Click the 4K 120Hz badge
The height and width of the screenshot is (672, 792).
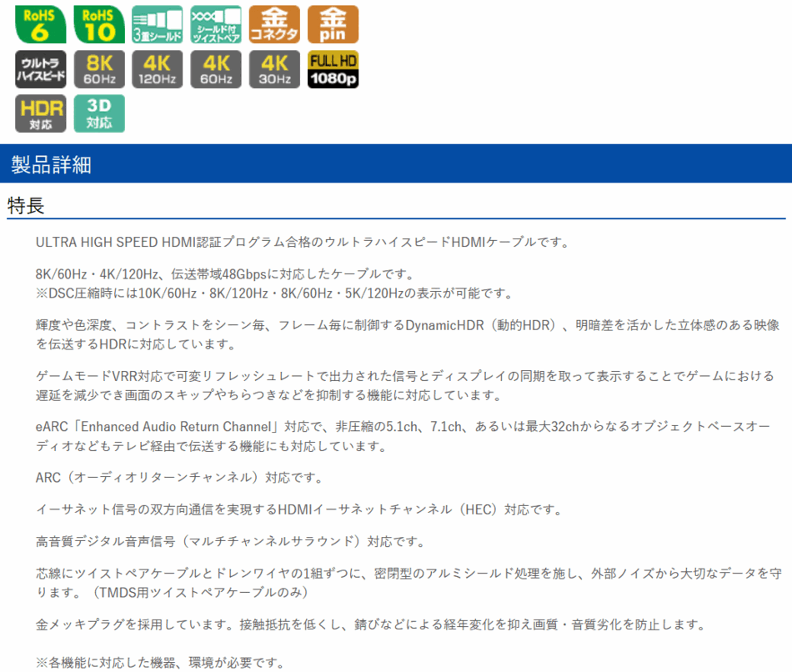[158, 69]
